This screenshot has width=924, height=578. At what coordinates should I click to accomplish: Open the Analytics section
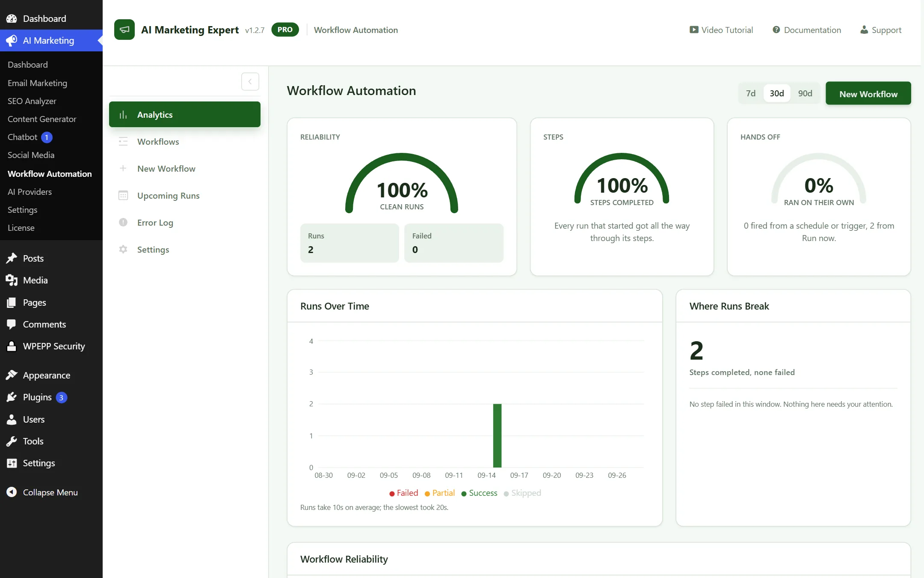(x=185, y=114)
